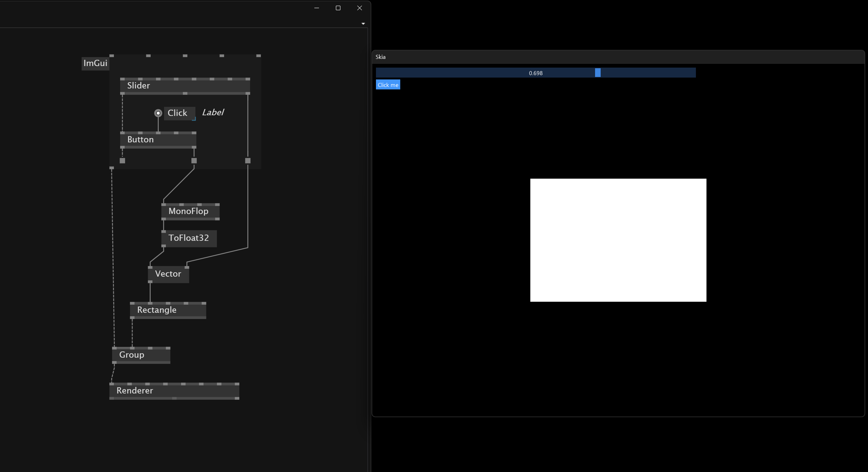Click the italic Label text

(213, 113)
